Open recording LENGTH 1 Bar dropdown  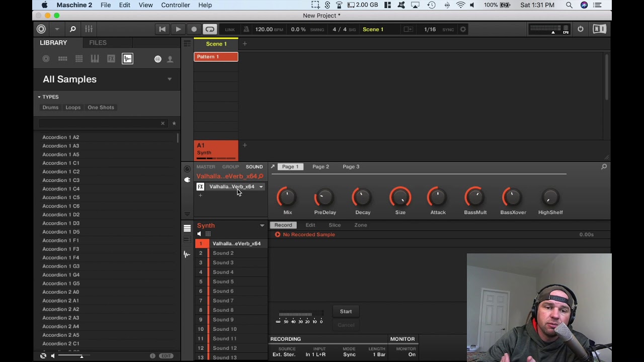pyautogui.click(x=379, y=354)
